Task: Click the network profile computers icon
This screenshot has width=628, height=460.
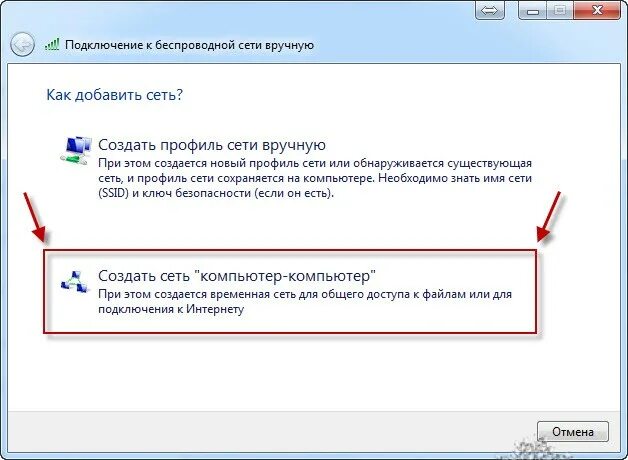Action: [x=76, y=150]
